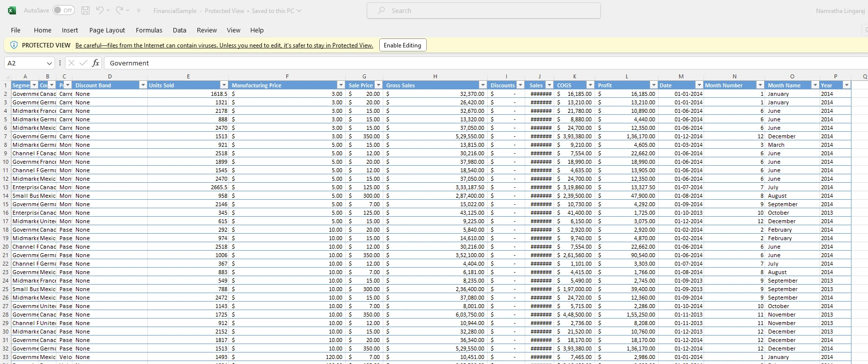The width and height of the screenshot is (868, 364).
Task: Click the Insert Function fx icon
Action: [x=95, y=63]
